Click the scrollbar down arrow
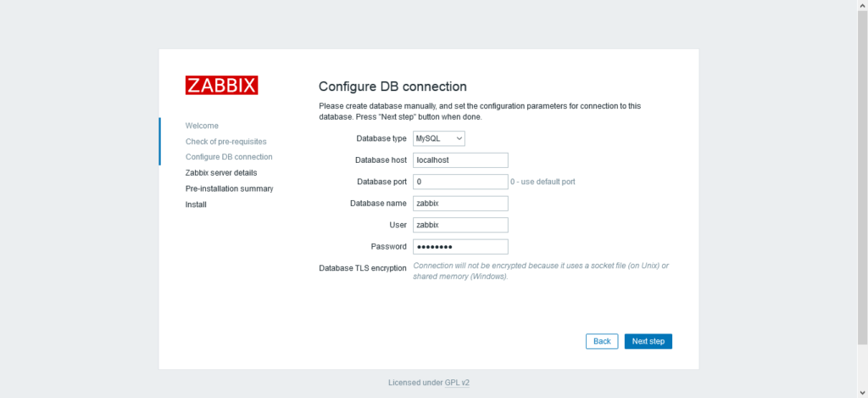The height and width of the screenshot is (398, 868). click(x=862, y=393)
